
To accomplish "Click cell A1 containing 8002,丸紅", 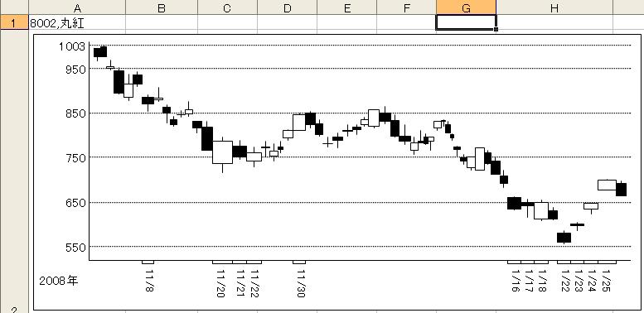I will tap(77, 22).
